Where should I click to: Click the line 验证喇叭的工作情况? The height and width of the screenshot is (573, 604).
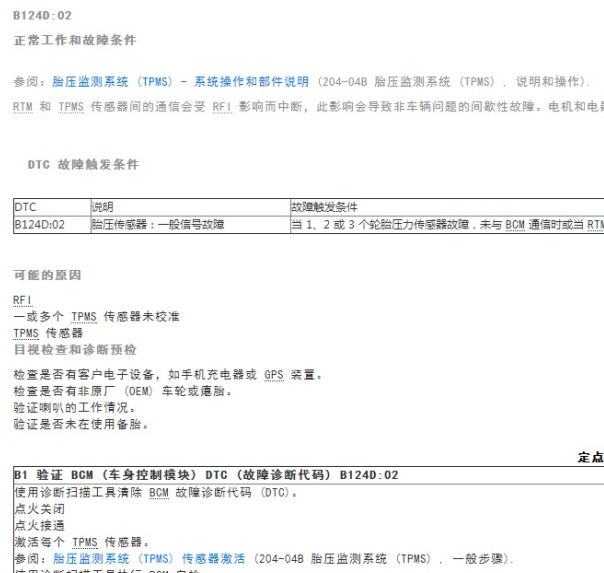pos(74,408)
